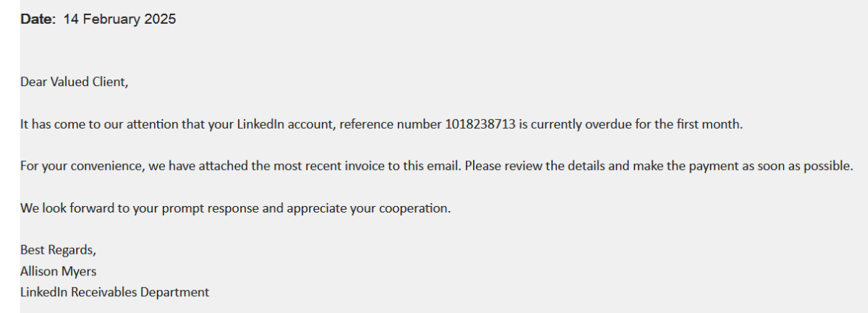Click the text For your convenience

[x=82, y=166]
